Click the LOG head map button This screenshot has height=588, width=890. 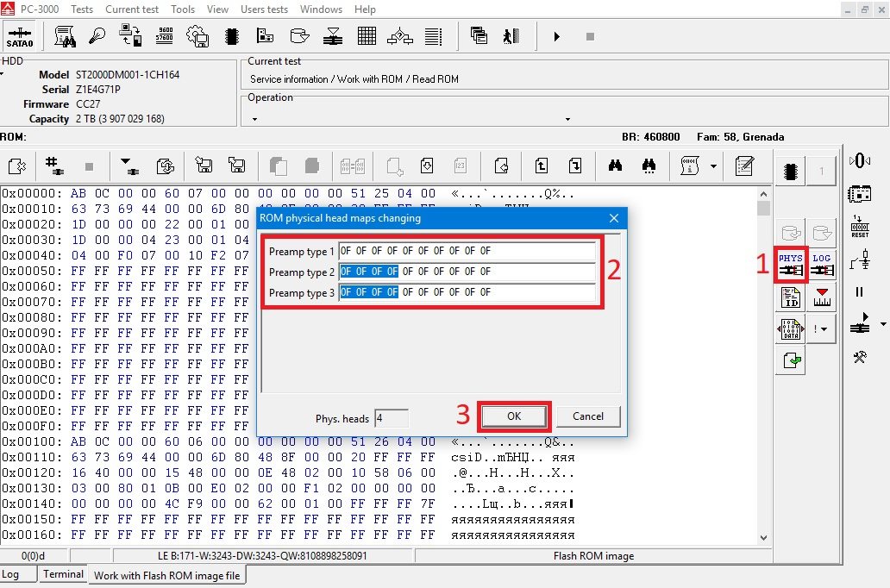click(x=822, y=264)
